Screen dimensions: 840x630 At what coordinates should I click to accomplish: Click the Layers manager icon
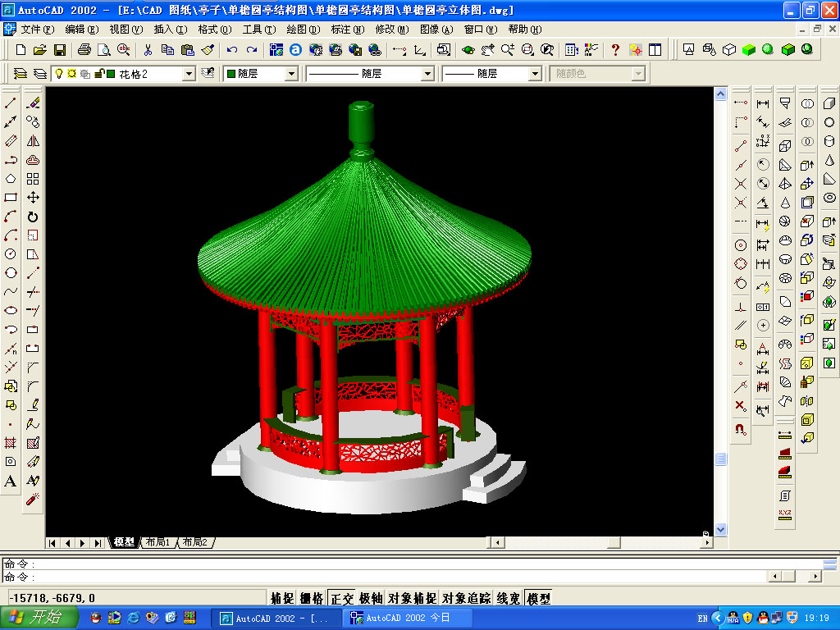[20, 73]
